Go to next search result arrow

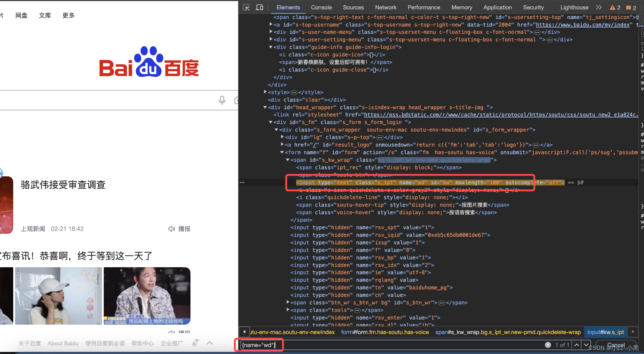[586, 345]
